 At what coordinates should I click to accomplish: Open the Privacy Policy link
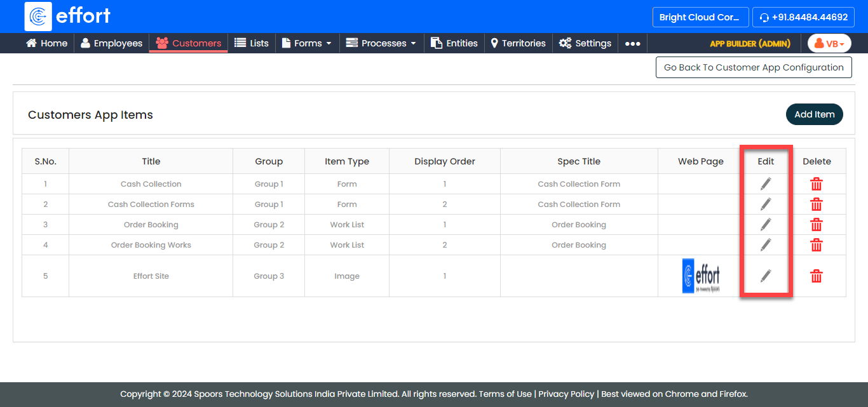566,394
